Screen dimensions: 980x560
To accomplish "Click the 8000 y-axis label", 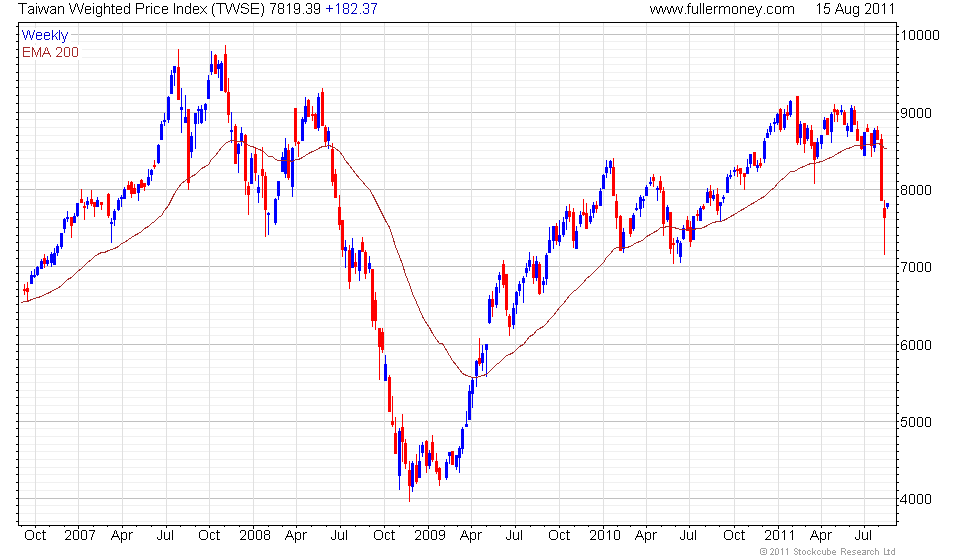I will click(x=916, y=190).
